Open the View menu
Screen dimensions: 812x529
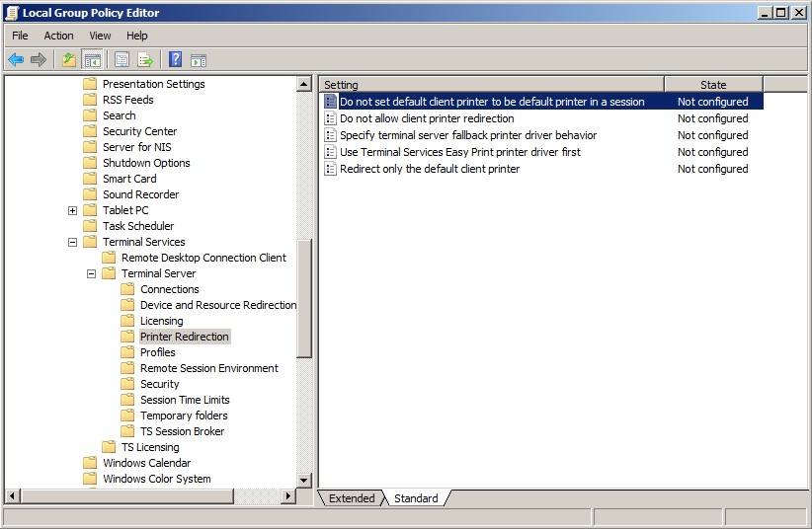point(100,36)
